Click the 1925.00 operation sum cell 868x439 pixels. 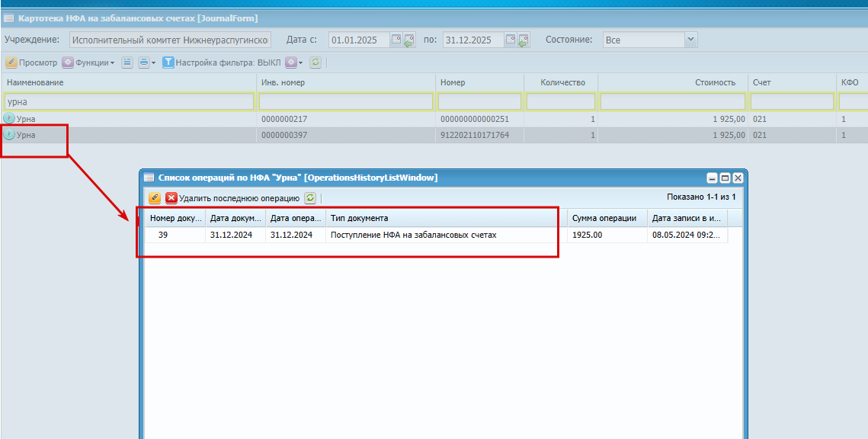[607, 235]
